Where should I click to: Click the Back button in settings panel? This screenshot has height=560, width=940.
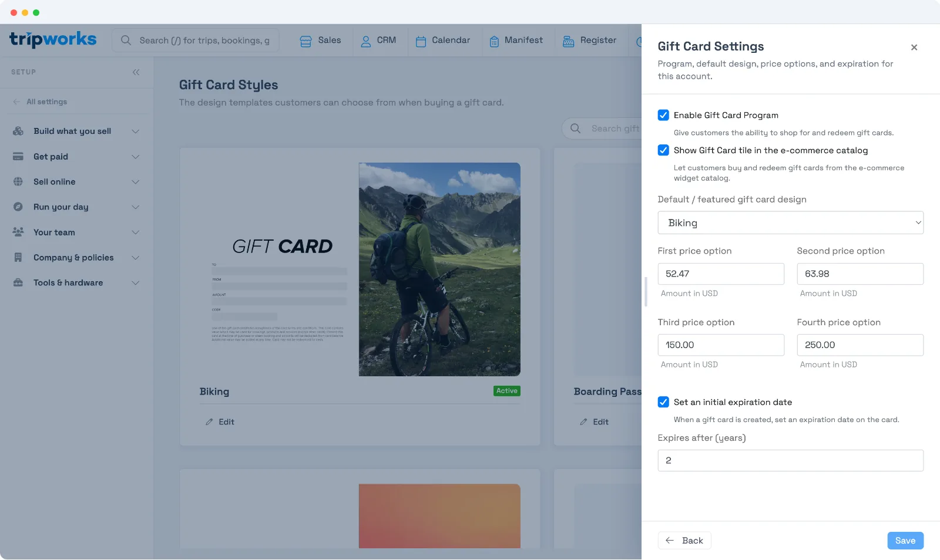click(684, 541)
